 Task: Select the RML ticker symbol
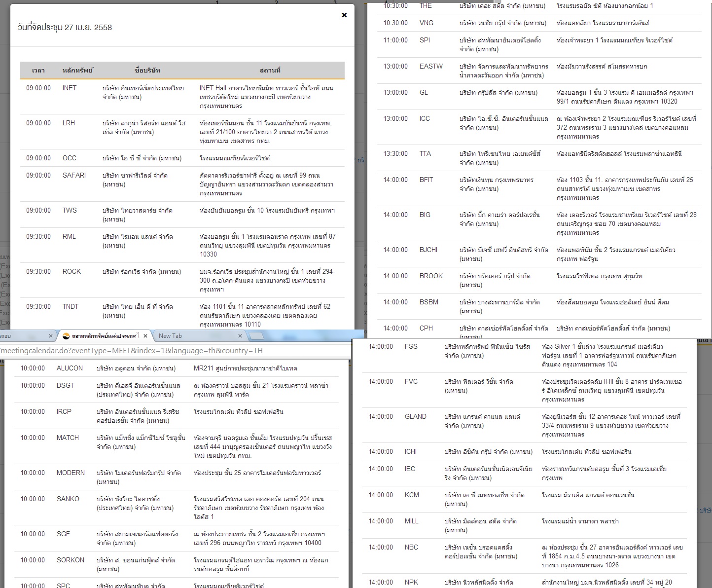click(x=69, y=237)
